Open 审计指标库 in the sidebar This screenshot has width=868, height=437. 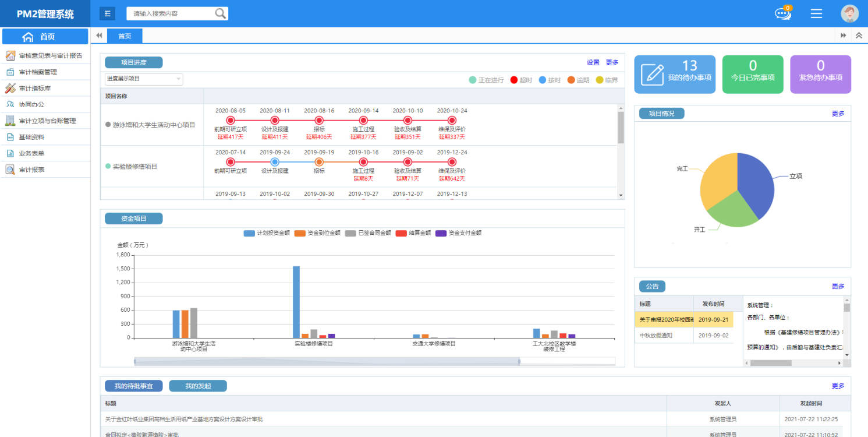point(34,89)
